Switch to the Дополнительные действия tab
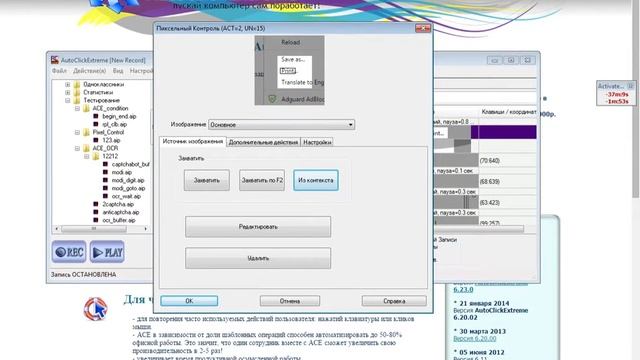This screenshot has height=360, width=640. pos(263,142)
